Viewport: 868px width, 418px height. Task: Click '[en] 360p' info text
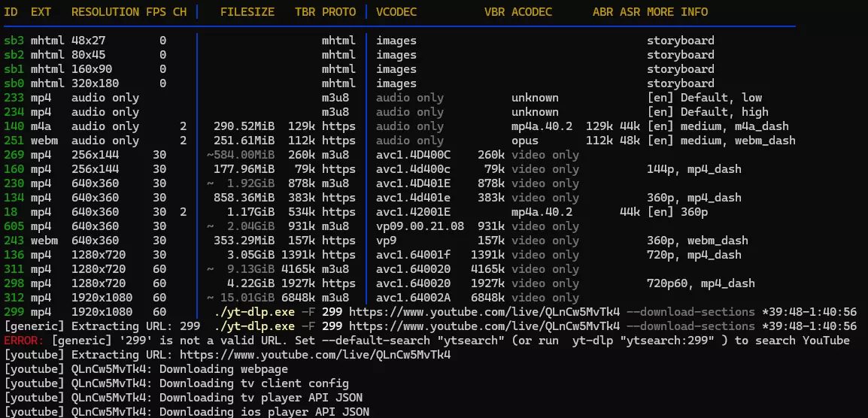678,212
